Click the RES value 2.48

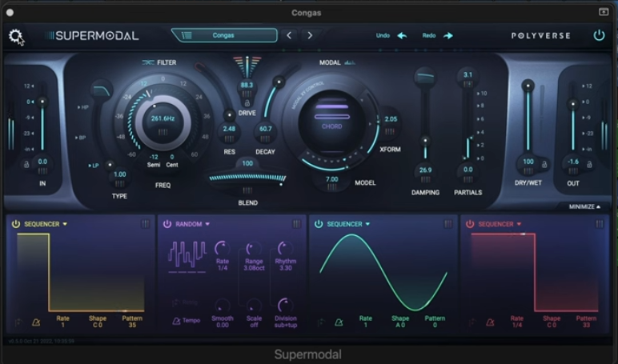click(x=229, y=129)
